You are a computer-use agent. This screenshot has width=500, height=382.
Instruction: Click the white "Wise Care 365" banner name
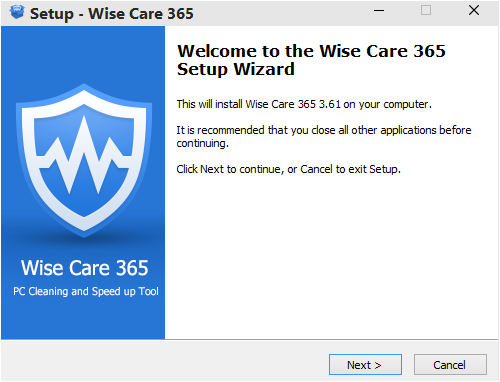[x=84, y=268]
